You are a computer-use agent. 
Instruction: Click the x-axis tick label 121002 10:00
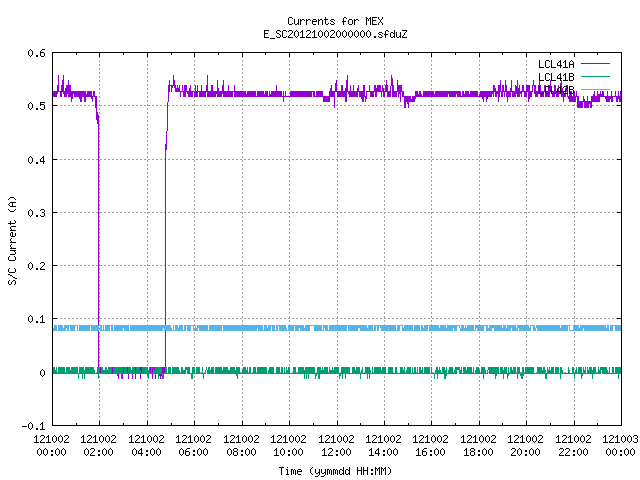(289, 445)
